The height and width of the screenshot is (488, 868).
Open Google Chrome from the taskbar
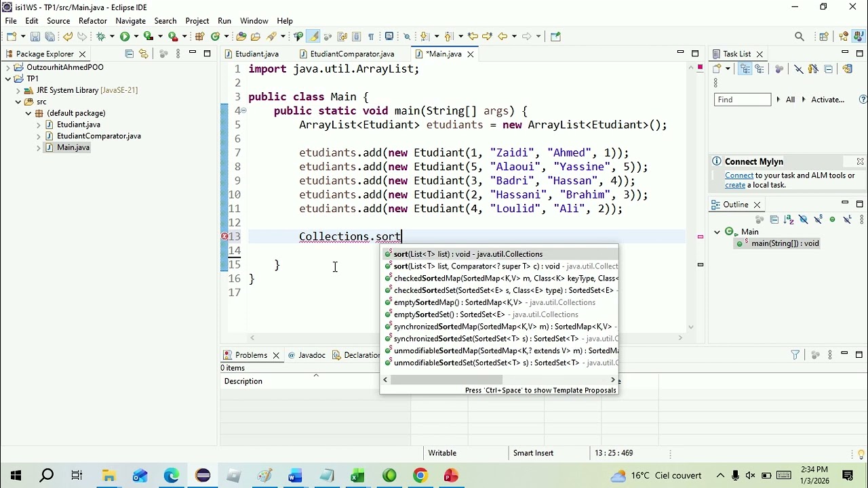point(420,476)
